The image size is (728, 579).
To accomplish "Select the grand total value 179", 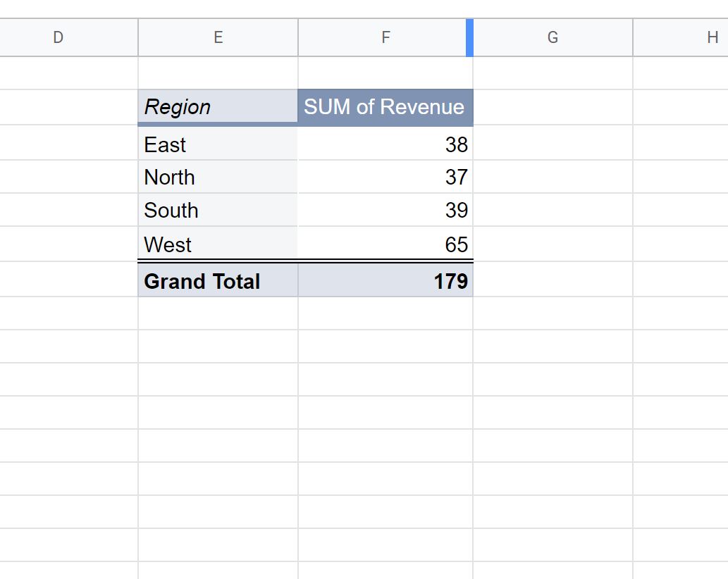I will click(x=385, y=281).
